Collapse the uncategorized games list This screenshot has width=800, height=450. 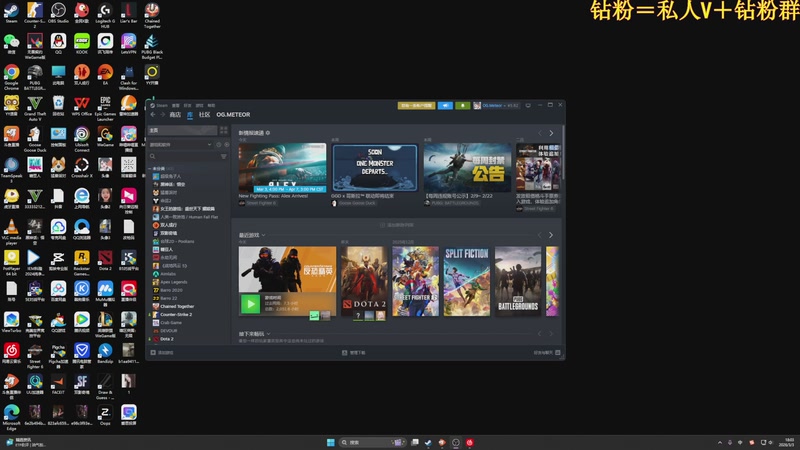coord(150,168)
